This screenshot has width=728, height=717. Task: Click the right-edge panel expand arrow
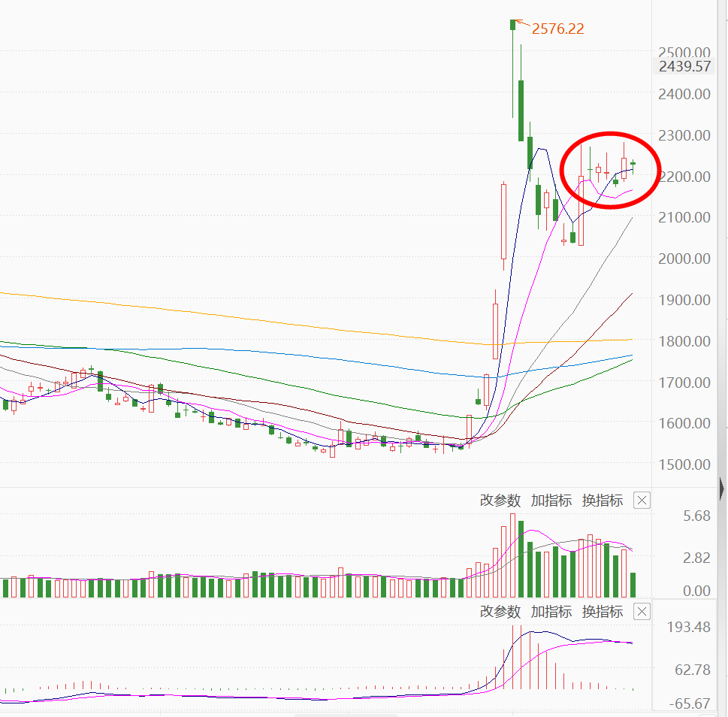click(721, 489)
